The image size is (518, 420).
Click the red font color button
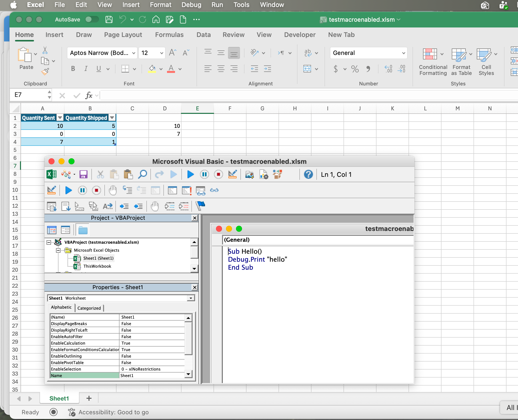click(171, 69)
